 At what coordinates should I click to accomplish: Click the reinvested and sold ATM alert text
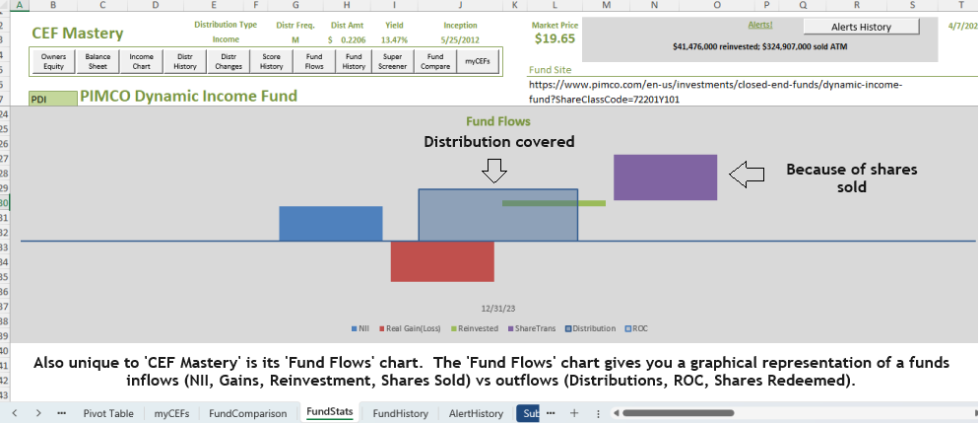click(x=760, y=46)
